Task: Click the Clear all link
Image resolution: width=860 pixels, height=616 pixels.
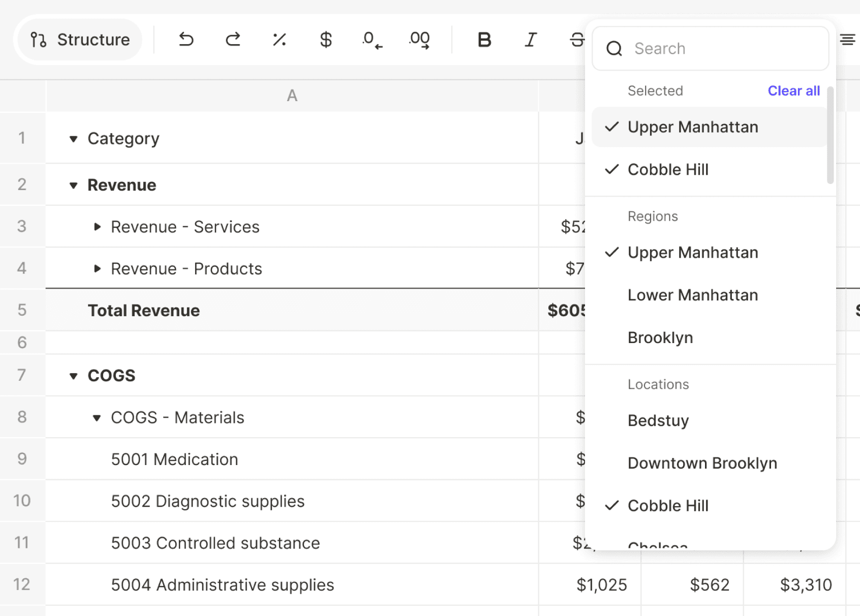Action: pos(793,90)
